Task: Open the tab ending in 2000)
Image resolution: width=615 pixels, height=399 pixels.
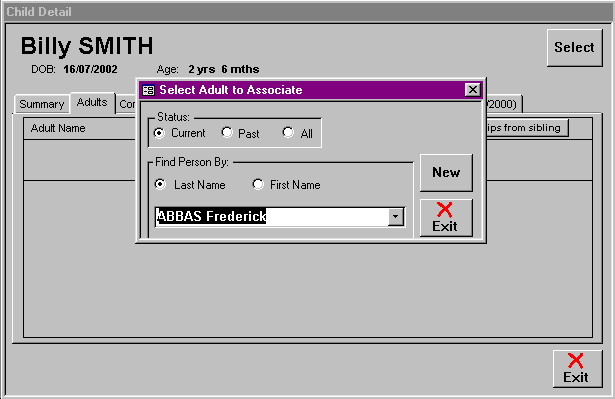Action: [503, 104]
